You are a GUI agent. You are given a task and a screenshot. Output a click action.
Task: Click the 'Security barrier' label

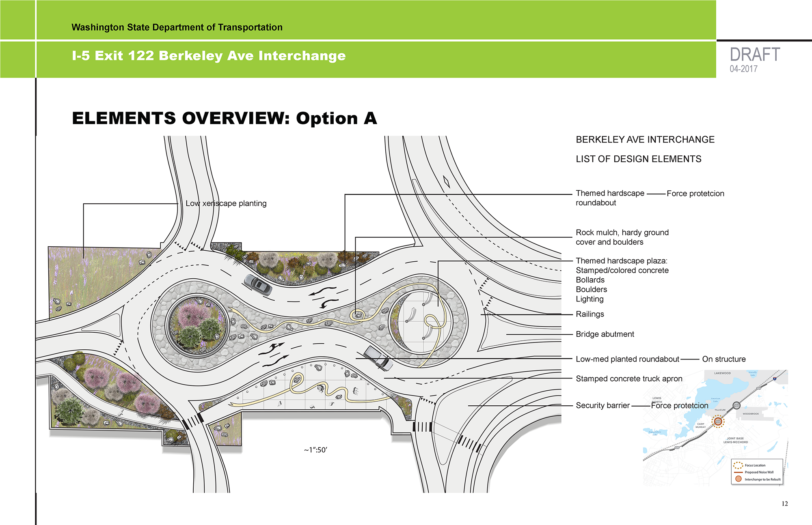tap(603, 405)
